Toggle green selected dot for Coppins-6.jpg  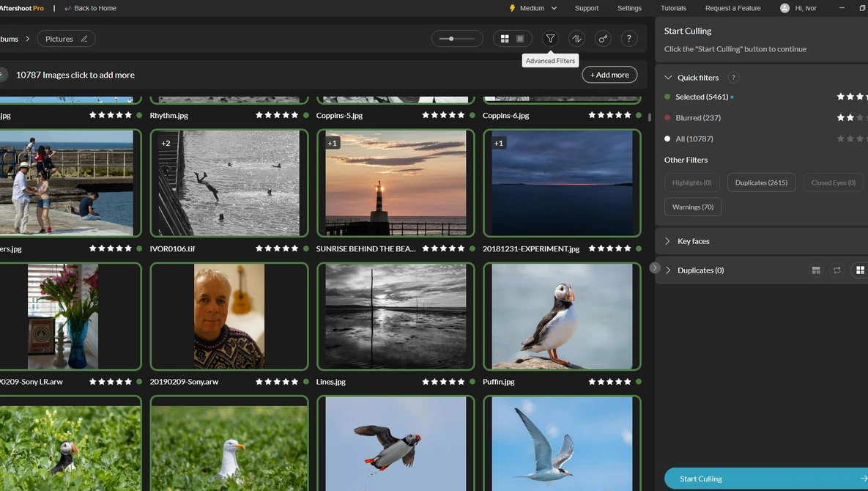pos(638,115)
